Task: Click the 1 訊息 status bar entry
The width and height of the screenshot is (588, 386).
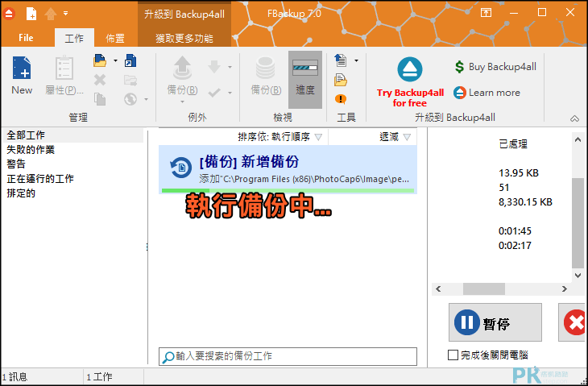Action: pos(14,376)
